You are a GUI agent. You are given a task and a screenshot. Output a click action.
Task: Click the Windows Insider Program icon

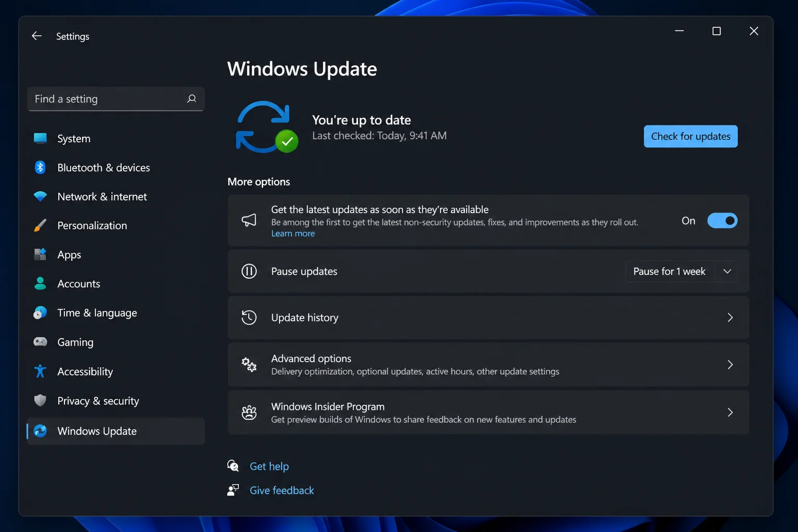tap(249, 413)
